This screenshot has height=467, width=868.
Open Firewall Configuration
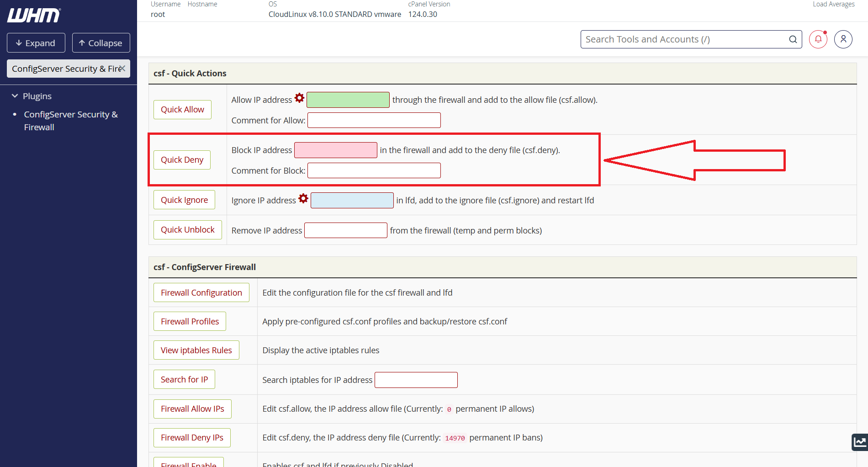pos(201,292)
